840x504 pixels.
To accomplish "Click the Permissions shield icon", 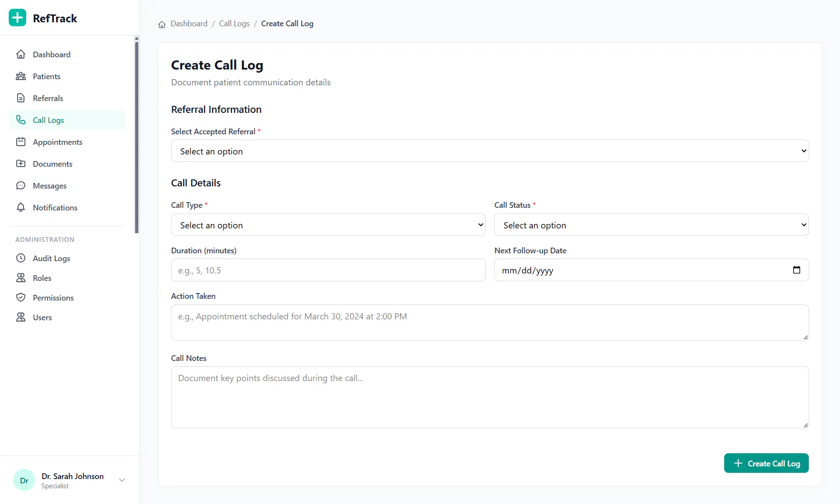I will tap(21, 297).
